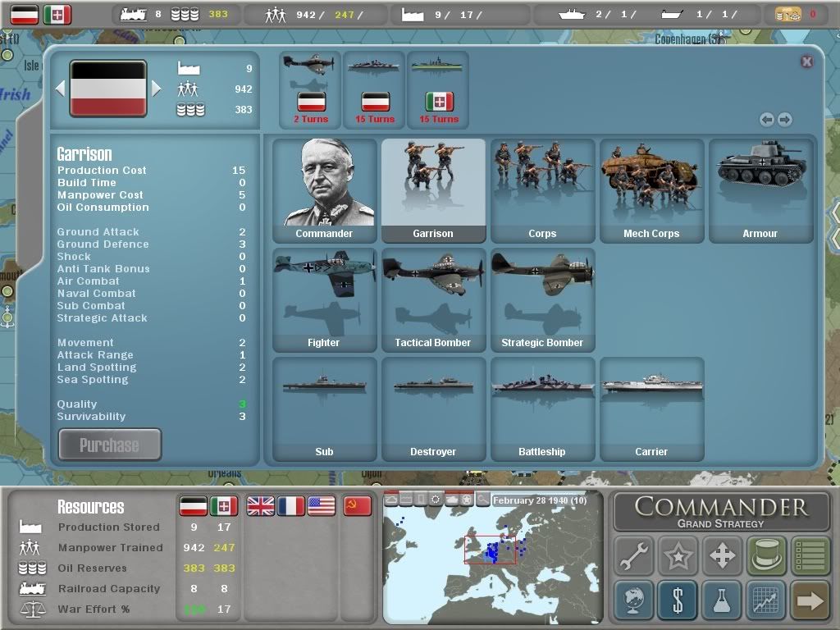Choose the Armour unit card
The width and height of the screenshot is (840, 630).
(760, 190)
